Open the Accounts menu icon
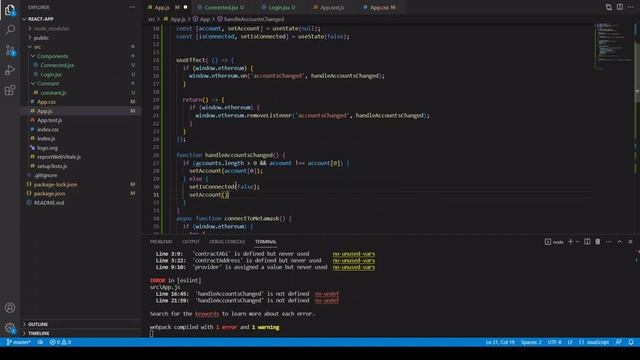The width and height of the screenshot is (640, 360). [x=10, y=307]
